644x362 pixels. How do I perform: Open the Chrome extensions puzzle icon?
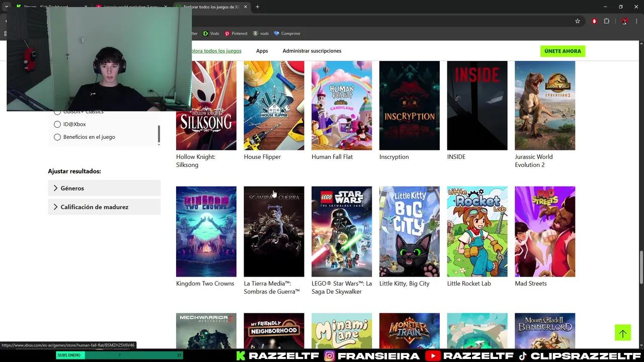(606, 21)
